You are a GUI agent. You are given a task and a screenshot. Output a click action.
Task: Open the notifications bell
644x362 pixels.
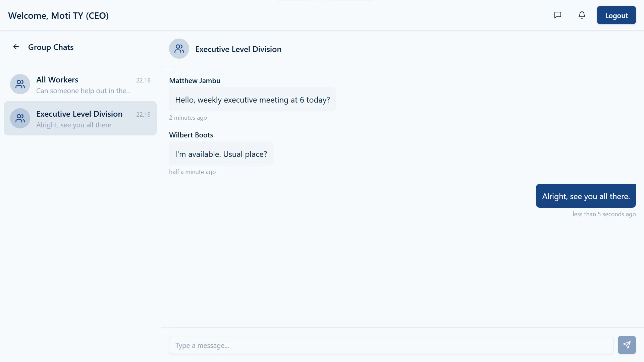coord(582,15)
